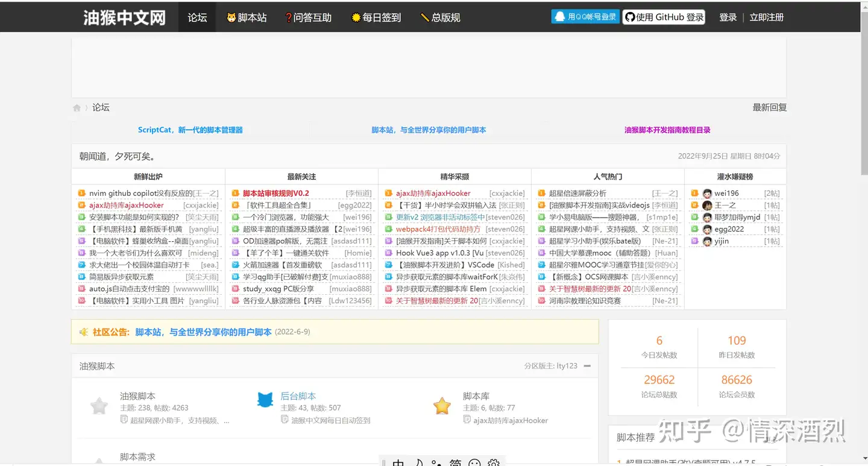Open the 后台脚本 forum title
868x466 pixels.
point(298,396)
